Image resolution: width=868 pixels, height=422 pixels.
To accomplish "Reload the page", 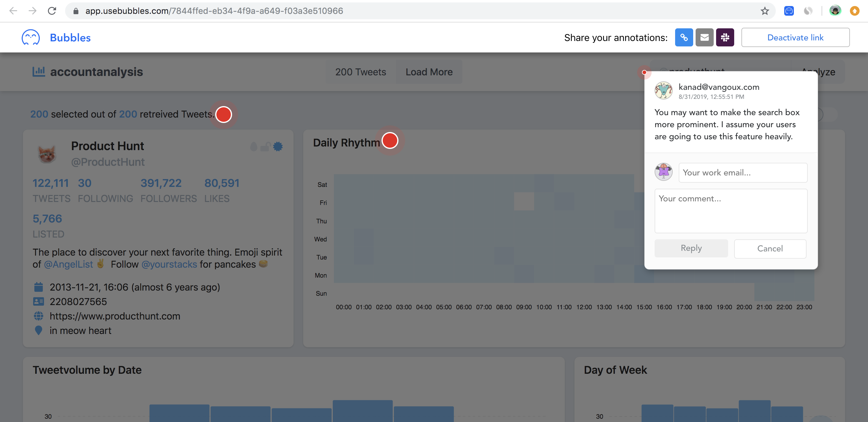I will [52, 11].
